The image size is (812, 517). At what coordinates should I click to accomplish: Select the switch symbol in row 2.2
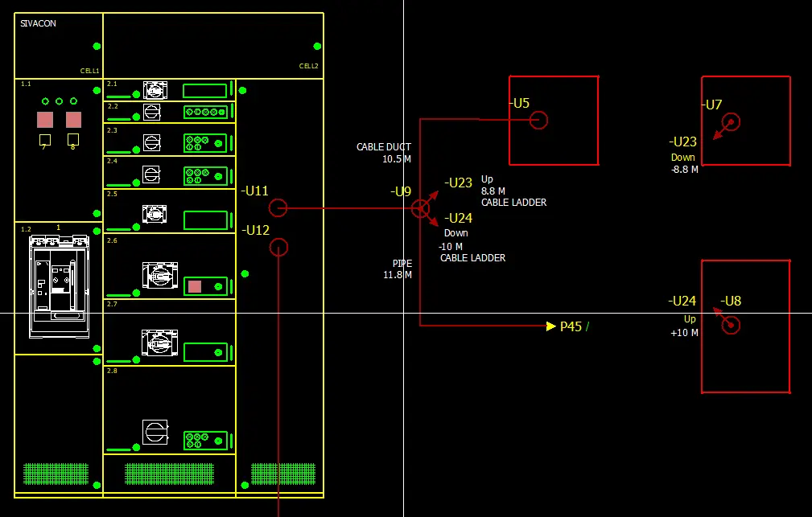[x=152, y=112]
